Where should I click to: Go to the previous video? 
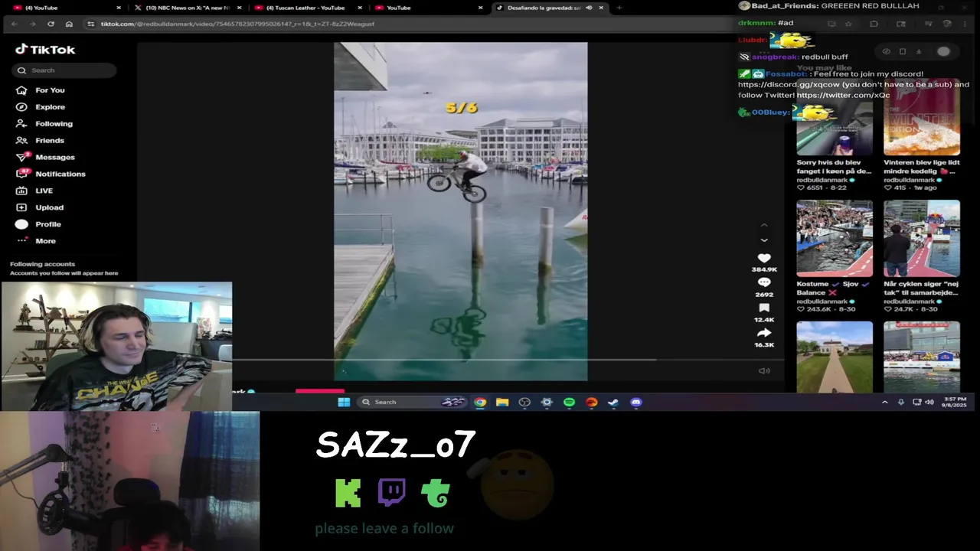[764, 225]
